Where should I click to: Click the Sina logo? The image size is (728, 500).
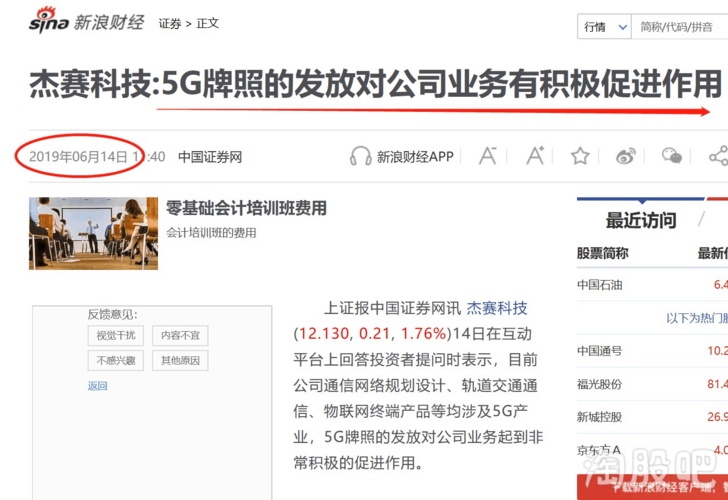tap(49, 20)
